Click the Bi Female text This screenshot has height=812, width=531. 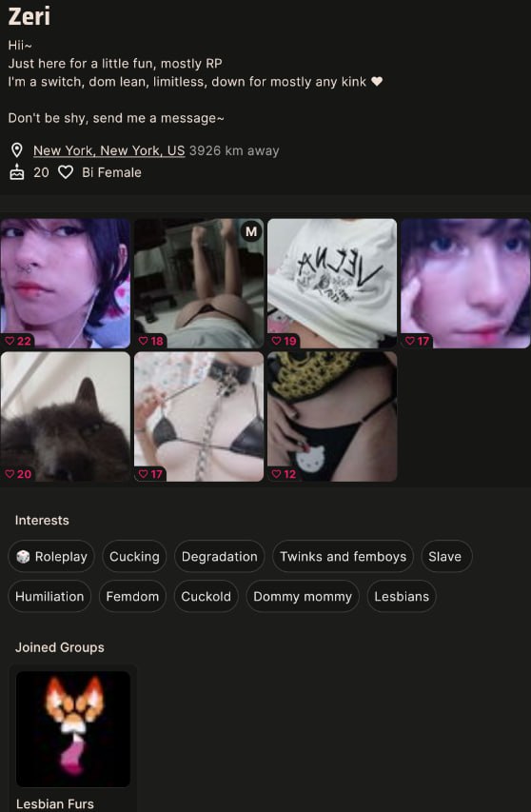tap(111, 172)
